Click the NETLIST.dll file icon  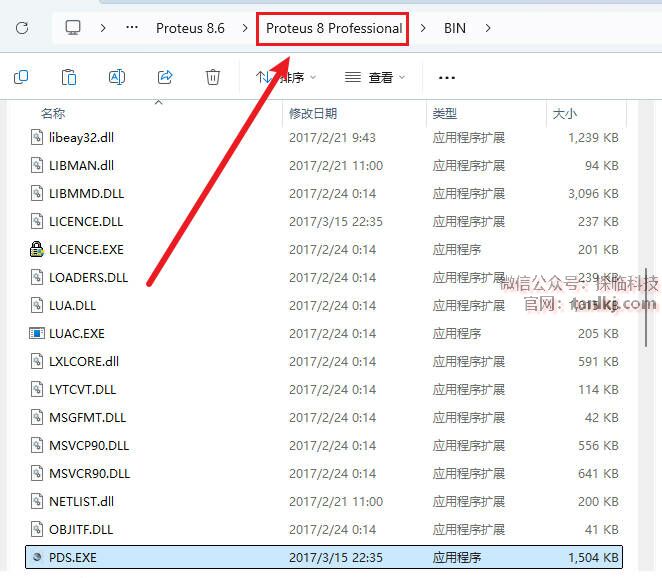point(37,502)
